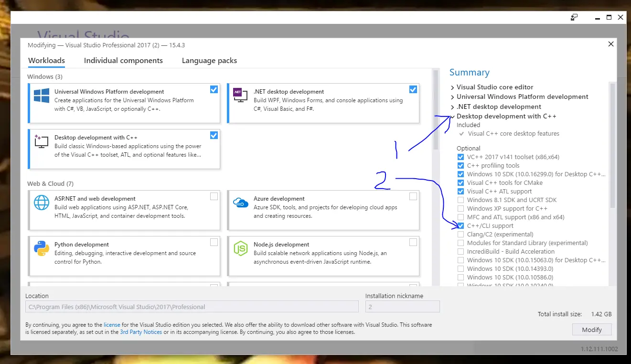Check Node.js development workload checkbox

413,242
